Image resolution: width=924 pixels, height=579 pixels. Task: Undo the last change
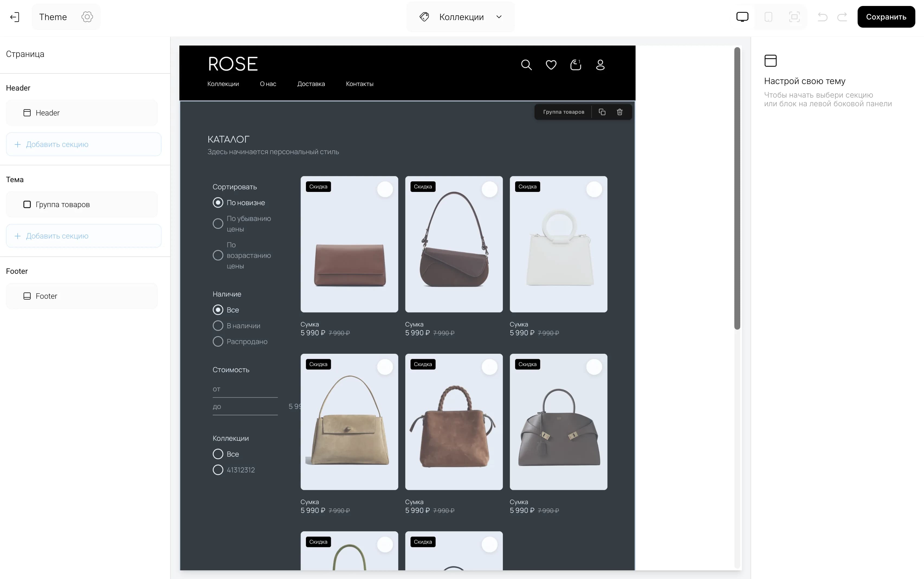[x=822, y=17]
